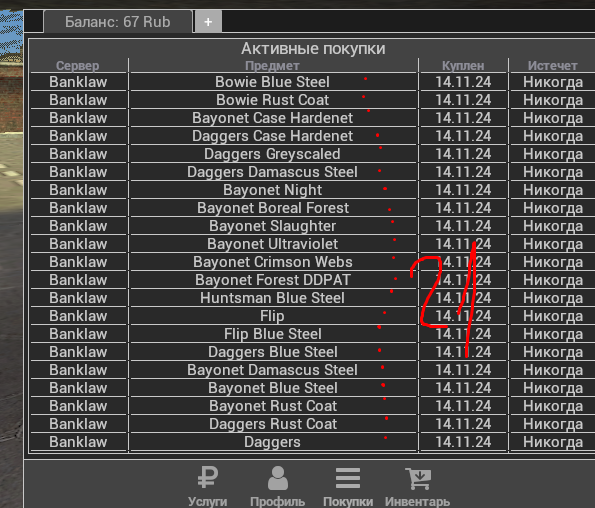Viewport: 595px width, 508px height.
Task: Click the plus button beside balance
Action: [208, 22]
